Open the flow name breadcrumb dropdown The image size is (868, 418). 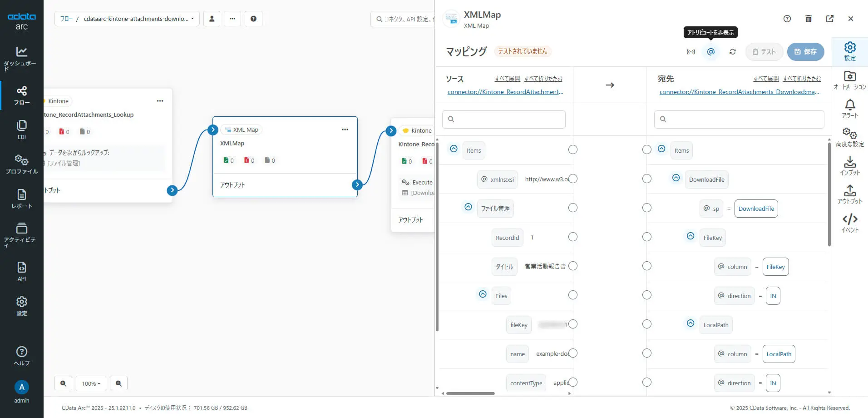(x=127, y=19)
